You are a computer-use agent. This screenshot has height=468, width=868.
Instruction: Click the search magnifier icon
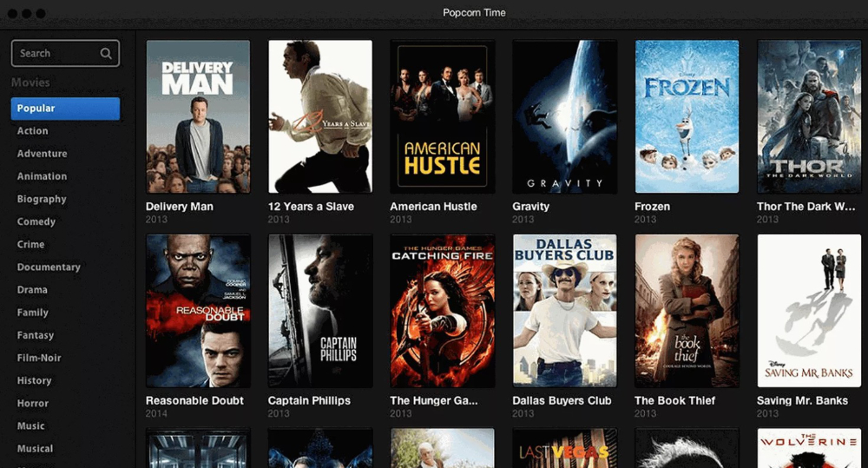[106, 53]
